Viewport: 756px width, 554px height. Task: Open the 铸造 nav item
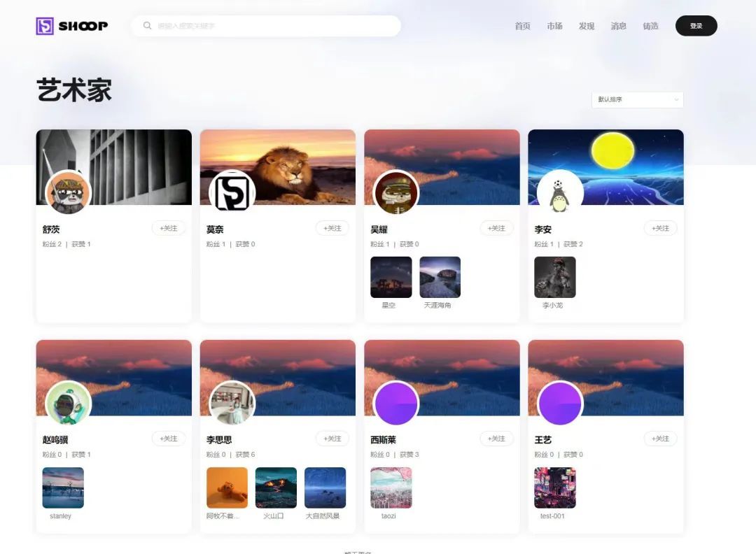(650, 26)
